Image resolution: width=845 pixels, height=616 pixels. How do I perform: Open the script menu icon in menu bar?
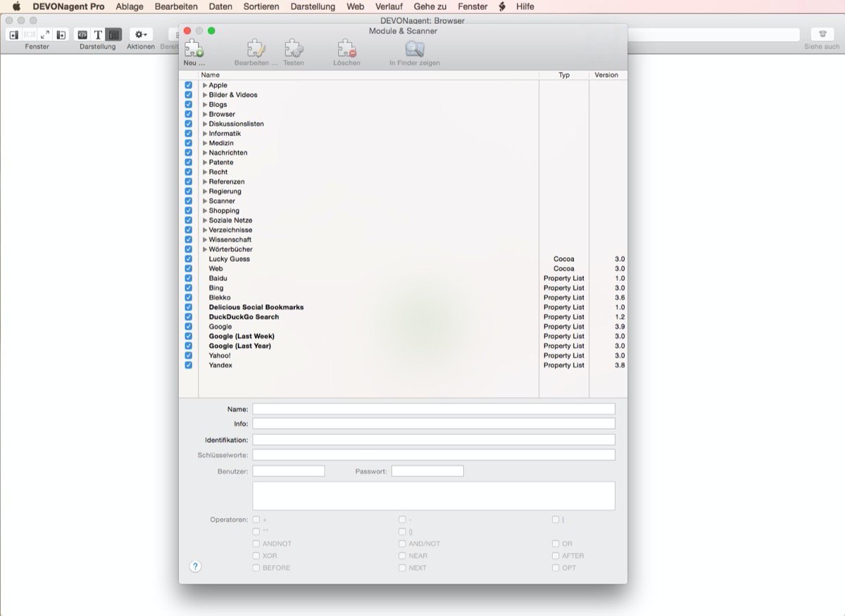coord(501,6)
